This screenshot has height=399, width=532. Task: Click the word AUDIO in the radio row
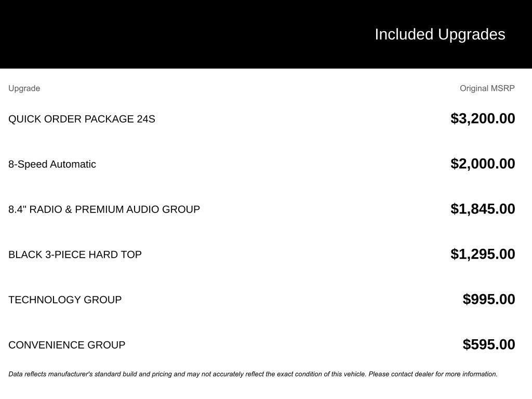142,209
